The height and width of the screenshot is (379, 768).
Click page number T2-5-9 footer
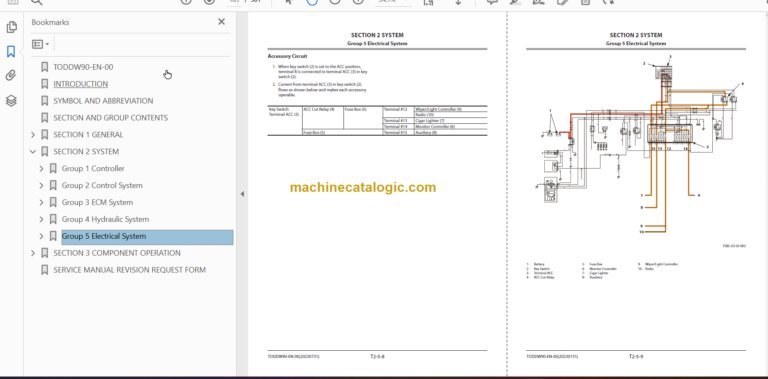[x=636, y=356]
